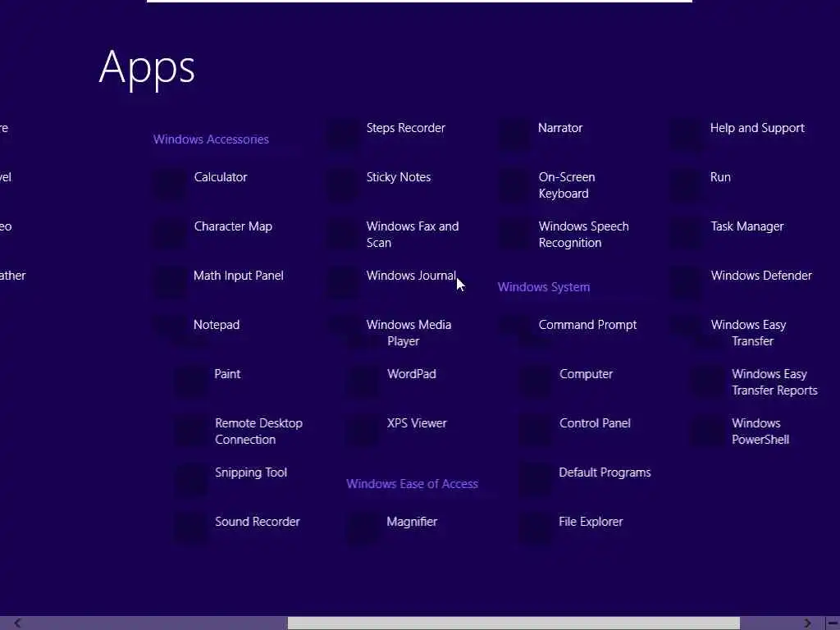Start Windows Speech Recognition
The width and height of the screenshot is (840, 630).
click(583, 235)
